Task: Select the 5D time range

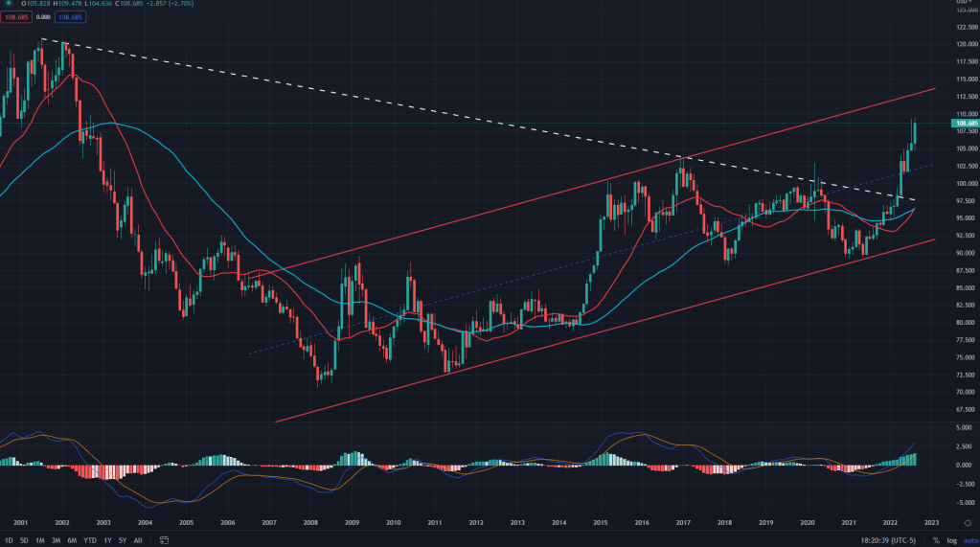Action: [24, 540]
